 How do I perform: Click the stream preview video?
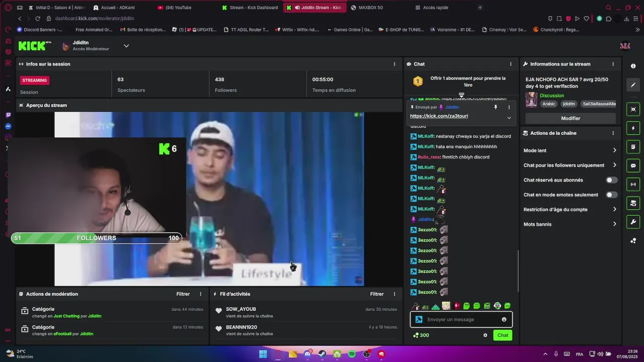coord(209,199)
